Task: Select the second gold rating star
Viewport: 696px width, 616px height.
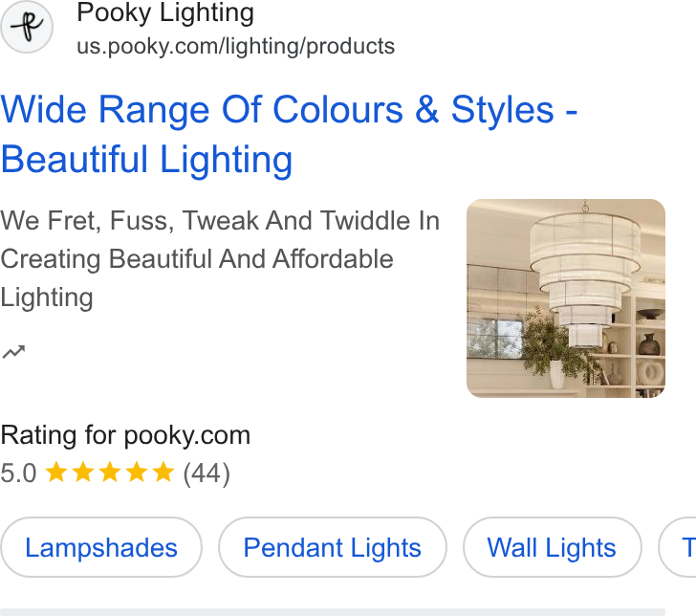Action: tap(83, 472)
